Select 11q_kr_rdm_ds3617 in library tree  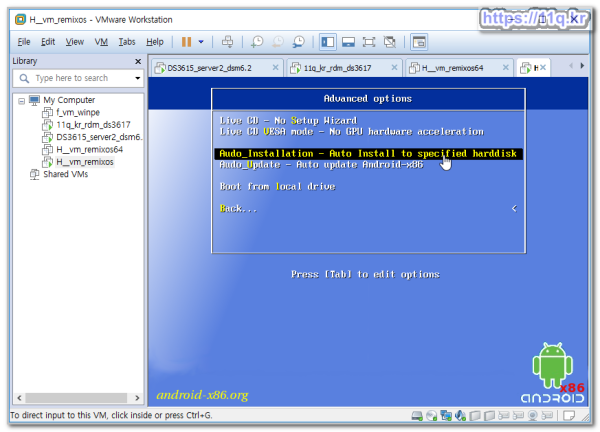tap(93, 125)
